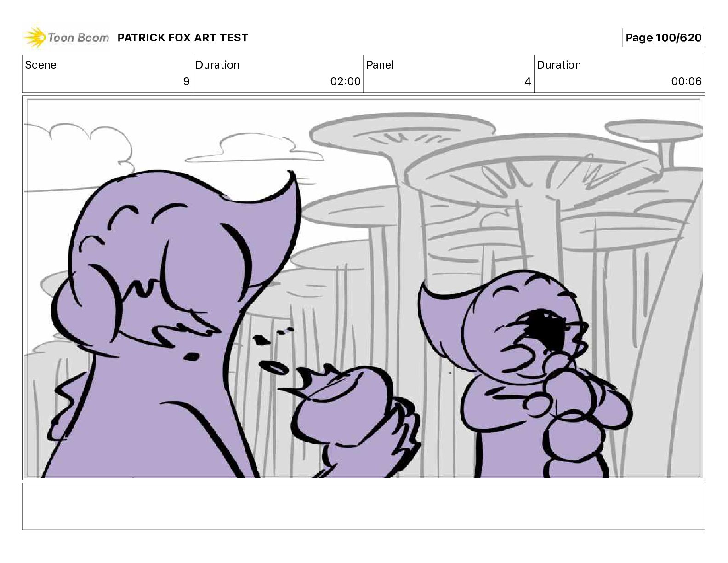Screen dimensions: 728x563
Task: Select the scene Duration 02:00 value
Action: click(x=345, y=81)
